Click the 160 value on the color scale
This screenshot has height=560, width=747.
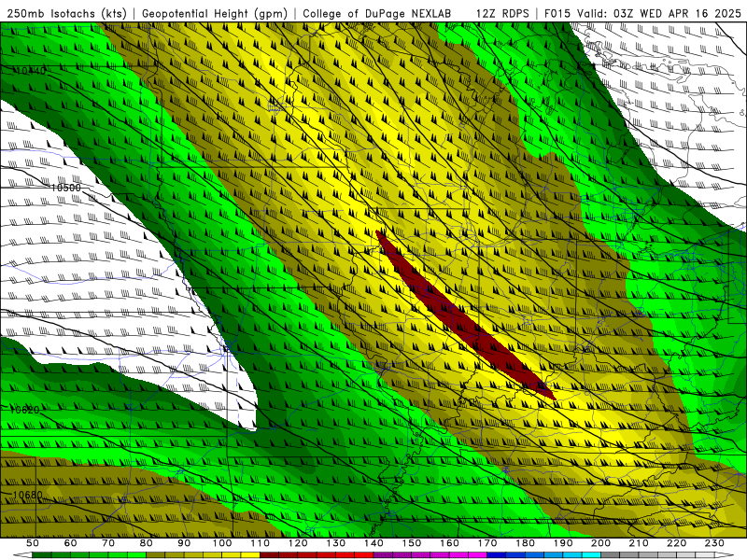[449, 543]
